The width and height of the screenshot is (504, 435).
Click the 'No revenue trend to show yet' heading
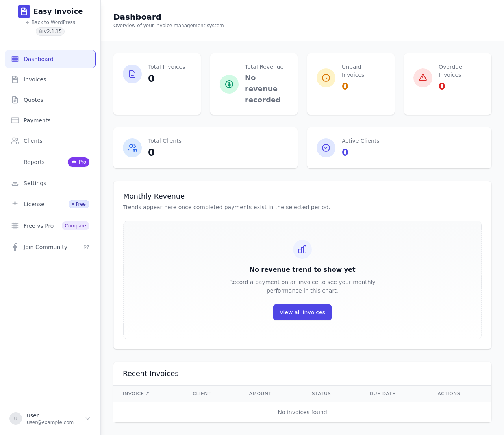tap(302, 269)
